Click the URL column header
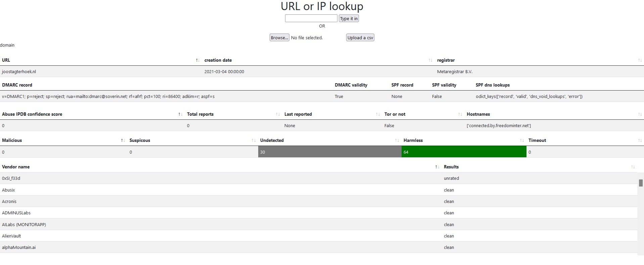 (6, 60)
